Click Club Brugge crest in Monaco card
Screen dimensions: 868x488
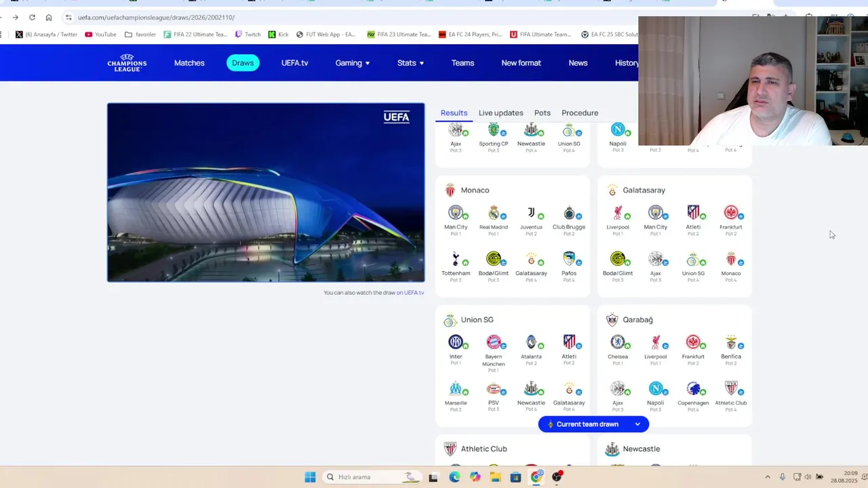tap(569, 213)
